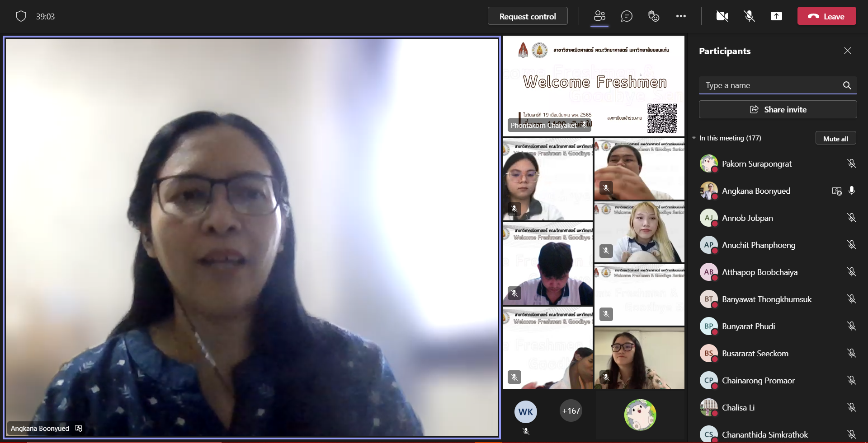868x443 pixels.
Task: Click the mic icon for Annob Jobpan
Action: (x=852, y=218)
